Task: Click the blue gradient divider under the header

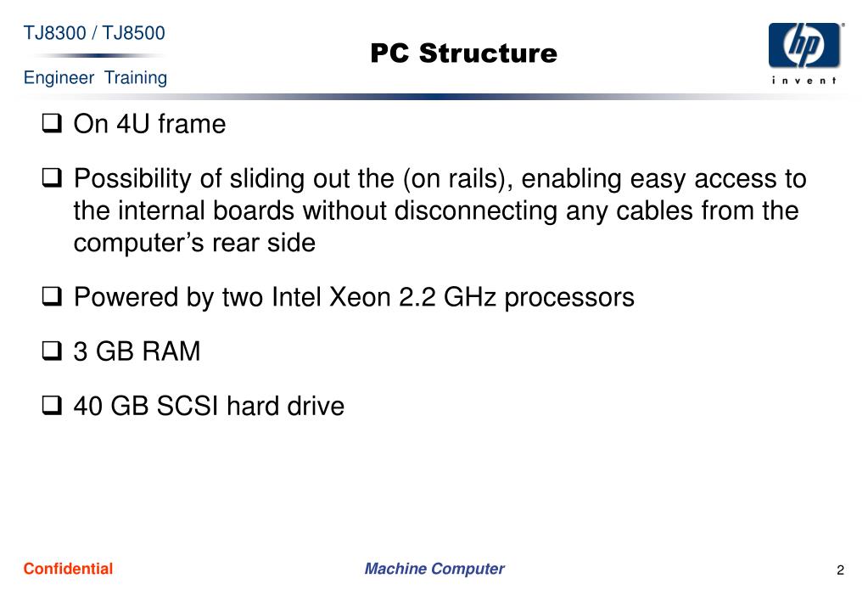Action: tap(434, 97)
